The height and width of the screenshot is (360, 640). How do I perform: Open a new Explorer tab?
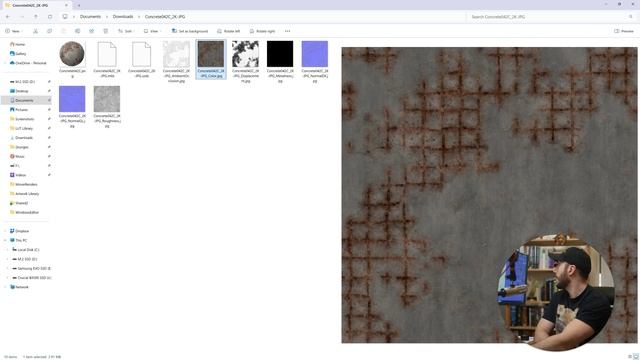(x=79, y=5)
